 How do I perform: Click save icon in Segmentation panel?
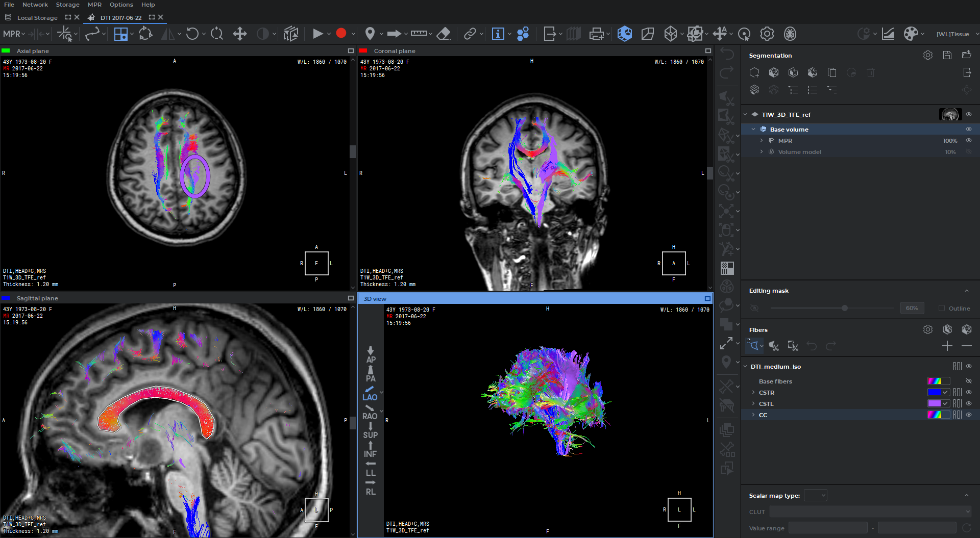(x=947, y=55)
